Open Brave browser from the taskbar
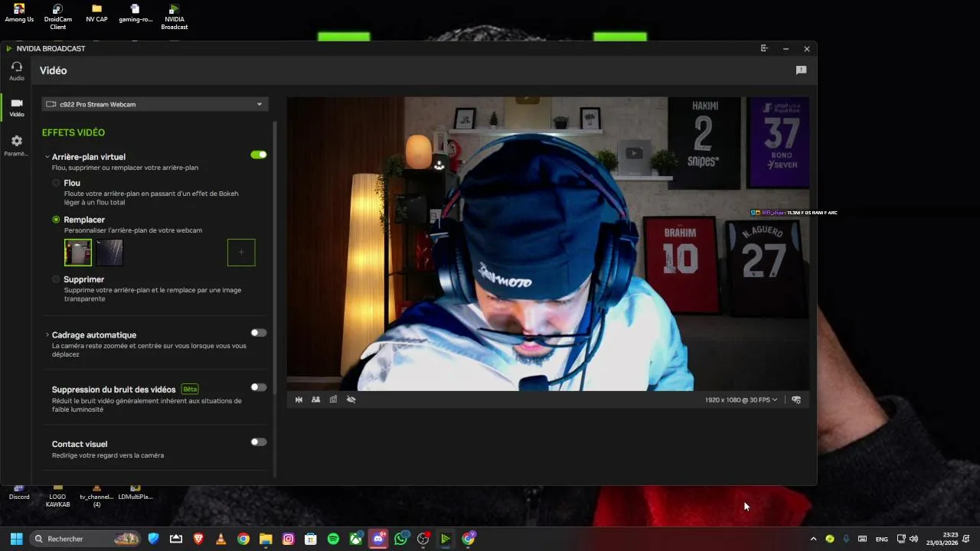This screenshot has height=551, width=980. [x=199, y=539]
